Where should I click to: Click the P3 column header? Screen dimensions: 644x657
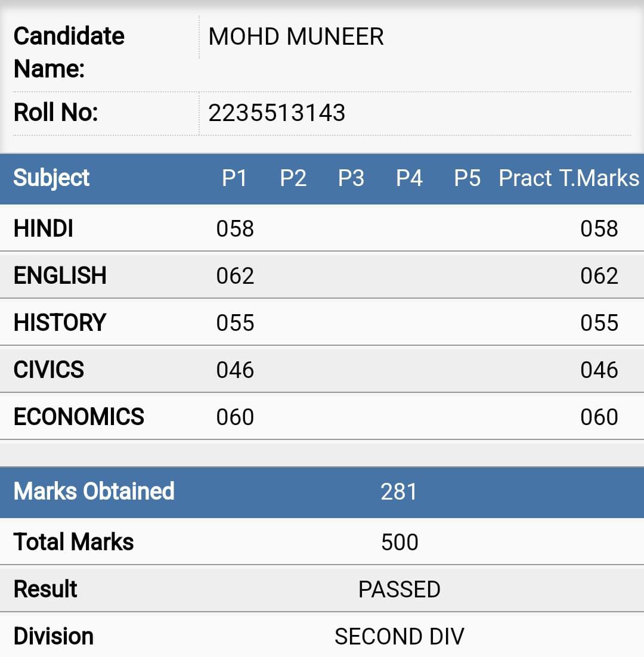(351, 178)
